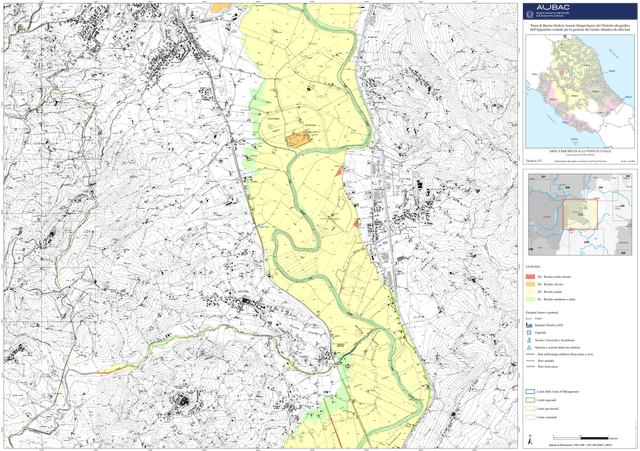Click the AUBAC logo emblem in header
The height and width of the screenshot is (451, 640).
pyautogui.click(x=530, y=13)
